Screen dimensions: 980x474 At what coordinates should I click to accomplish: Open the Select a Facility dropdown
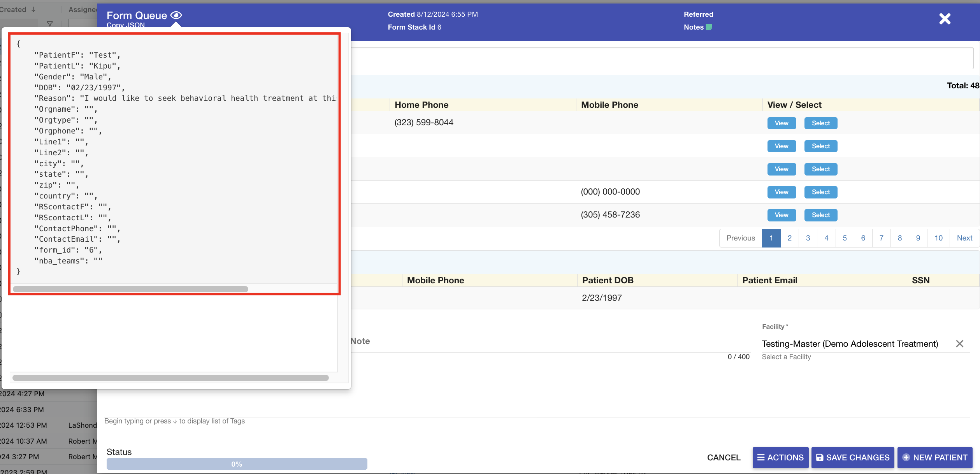(x=786, y=356)
